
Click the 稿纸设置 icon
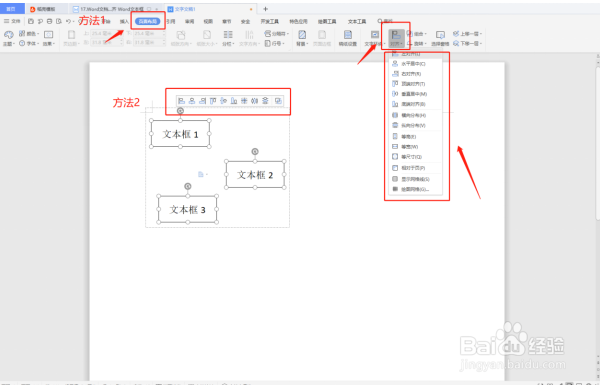click(347, 38)
